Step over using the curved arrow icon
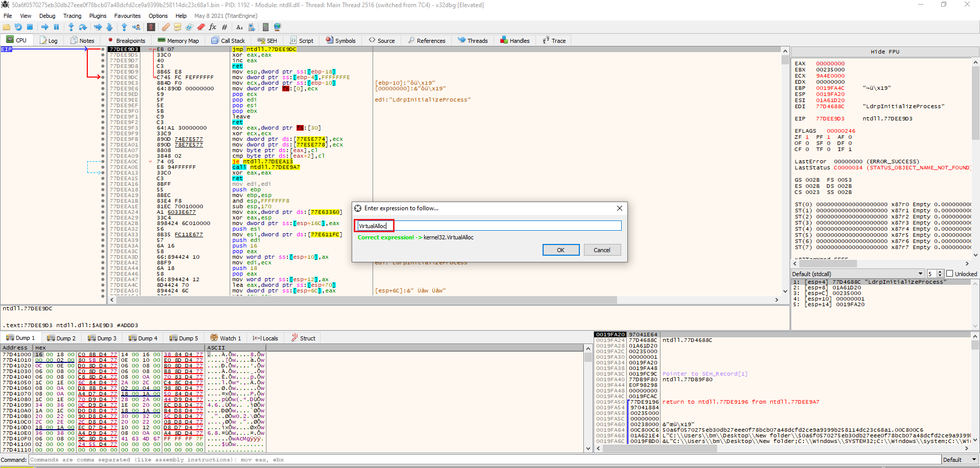The height and width of the screenshot is (468, 980). click(83, 27)
